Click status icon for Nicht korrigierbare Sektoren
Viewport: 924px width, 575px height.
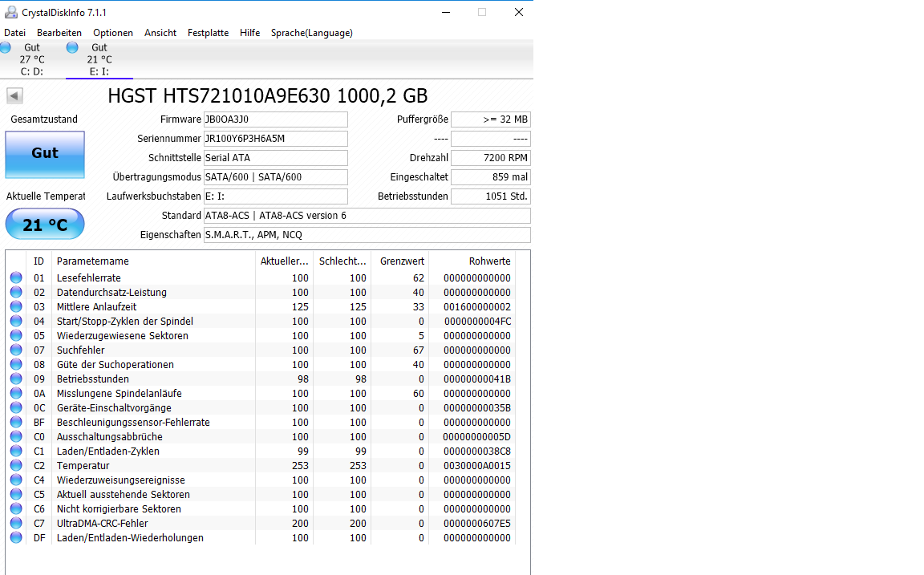[16, 508]
